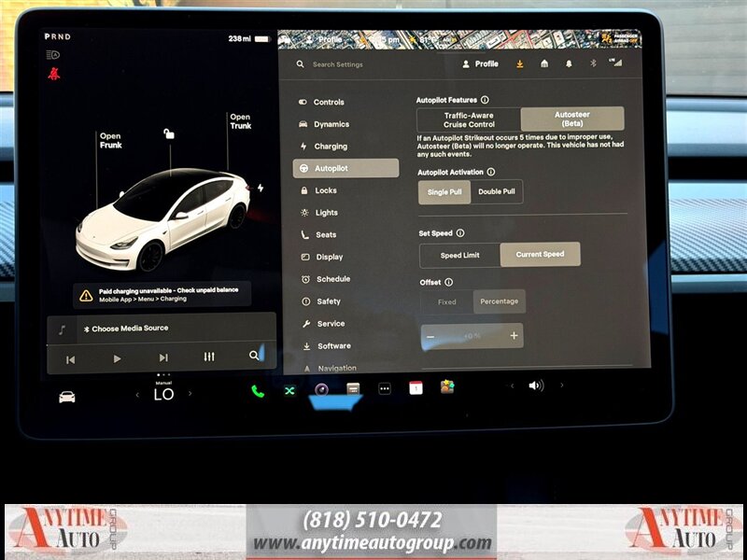Image resolution: width=747 pixels, height=560 pixels.
Task: Go to the Software settings section
Action: (x=333, y=346)
